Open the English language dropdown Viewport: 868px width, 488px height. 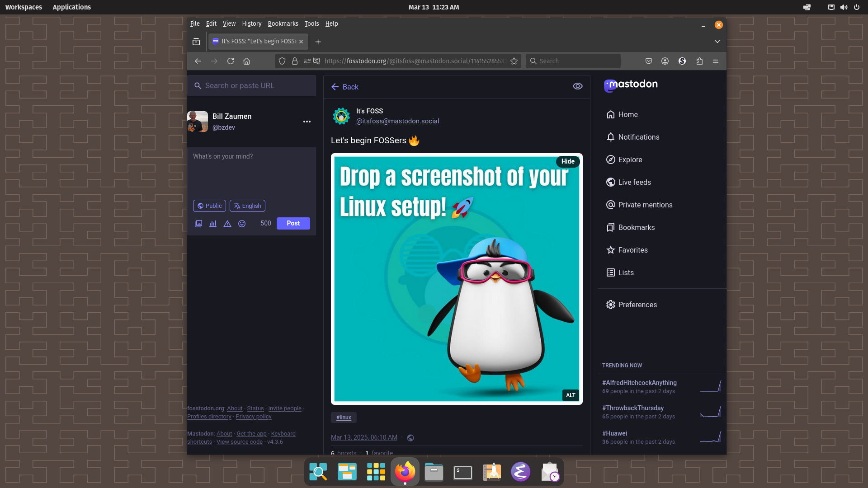click(247, 206)
